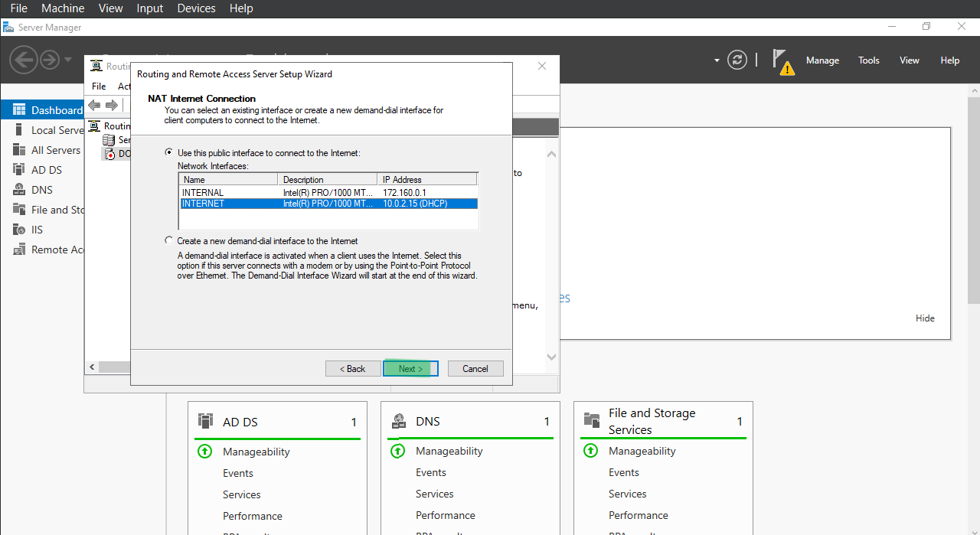Image resolution: width=980 pixels, height=535 pixels.
Task: Open the VirtualBox Devices menu
Action: 196,8
